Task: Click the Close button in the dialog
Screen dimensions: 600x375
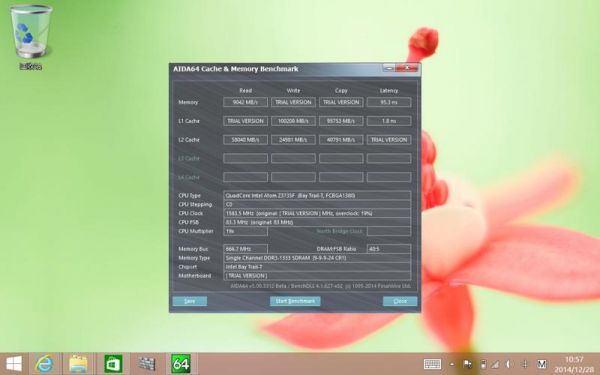Action: point(400,301)
